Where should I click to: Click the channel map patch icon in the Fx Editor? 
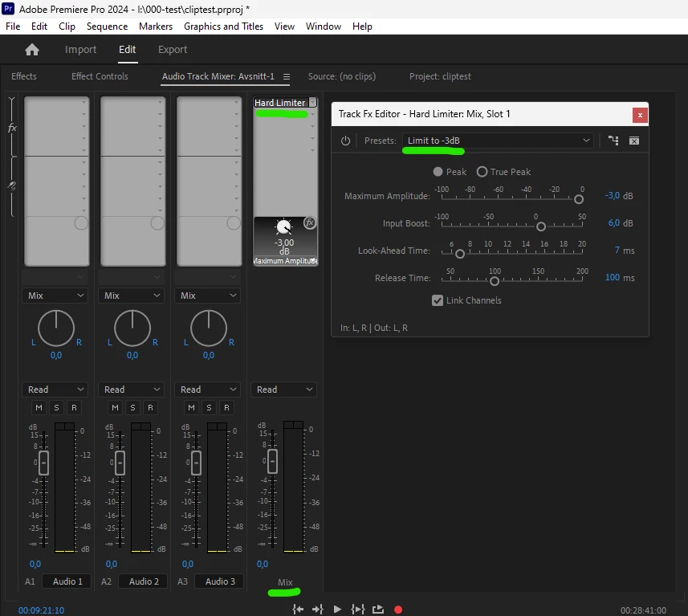tap(613, 141)
